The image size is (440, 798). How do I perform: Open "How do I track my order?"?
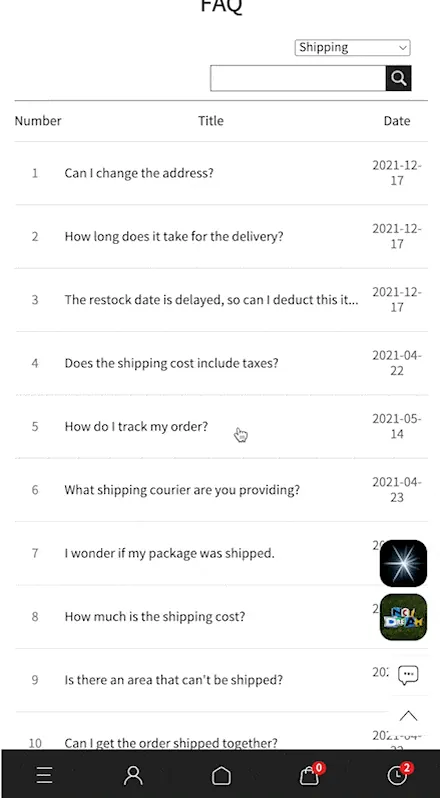pyautogui.click(x=136, y=426)
